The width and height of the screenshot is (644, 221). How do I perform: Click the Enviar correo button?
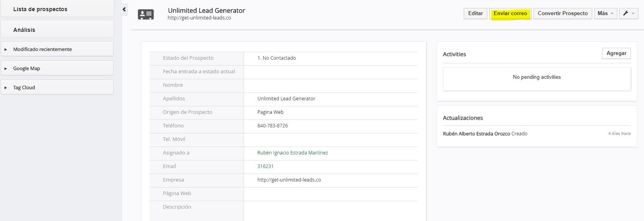[510, 14]
